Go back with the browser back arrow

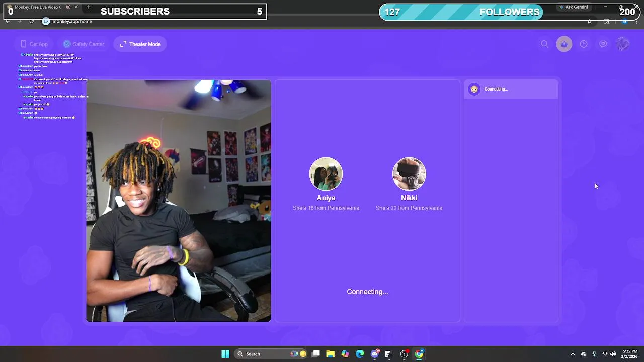pos(8,21)
